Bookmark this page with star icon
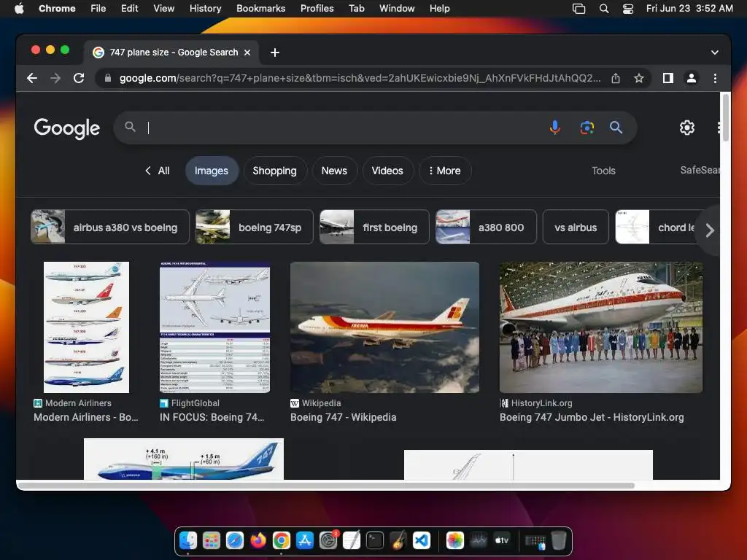The height and width of the screenshot is (560, 747). pos(639,78)
